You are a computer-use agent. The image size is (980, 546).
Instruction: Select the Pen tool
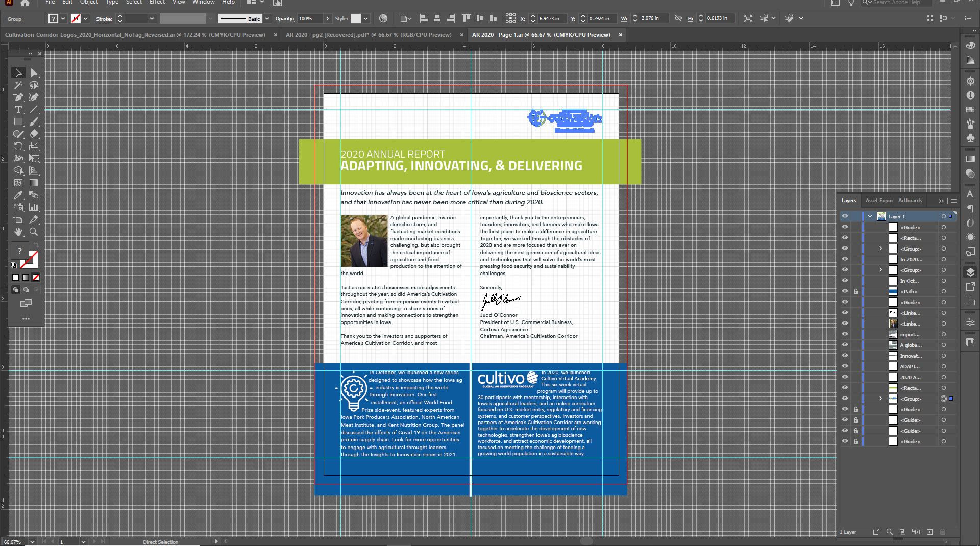pos(17,97)
